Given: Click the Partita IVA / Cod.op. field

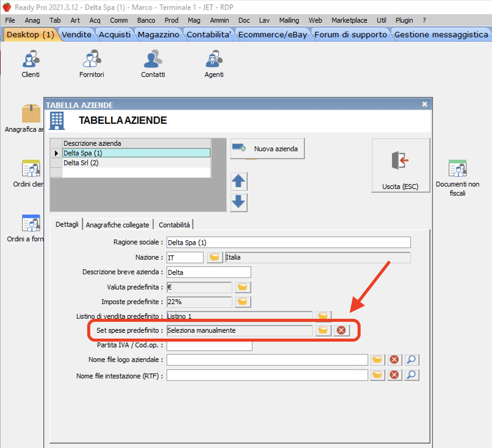Looking at the screenshot, I should pyautogui.click(x=209, y=346).
